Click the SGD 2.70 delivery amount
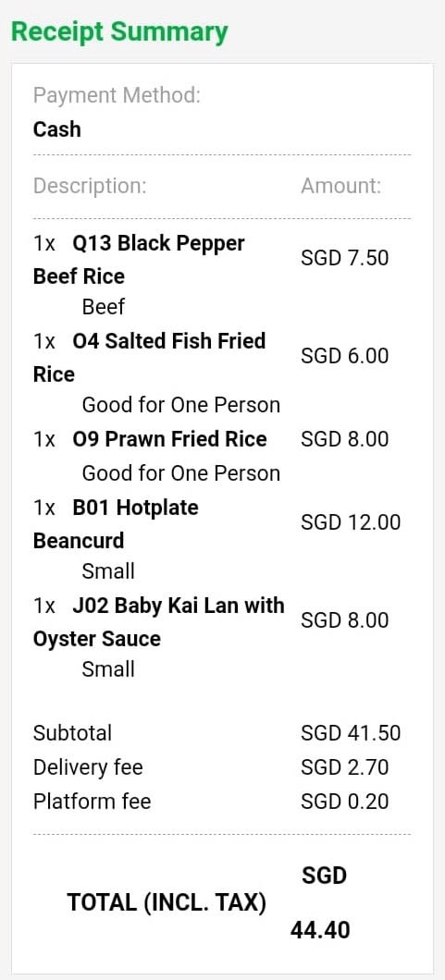 tap(344, 766)
